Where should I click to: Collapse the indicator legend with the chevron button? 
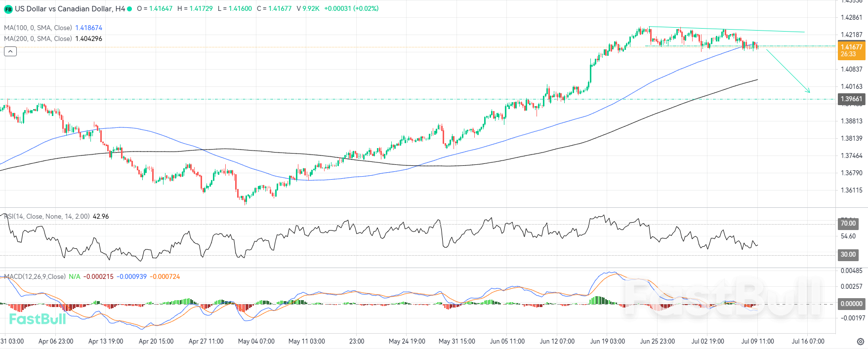pos(10,51)
